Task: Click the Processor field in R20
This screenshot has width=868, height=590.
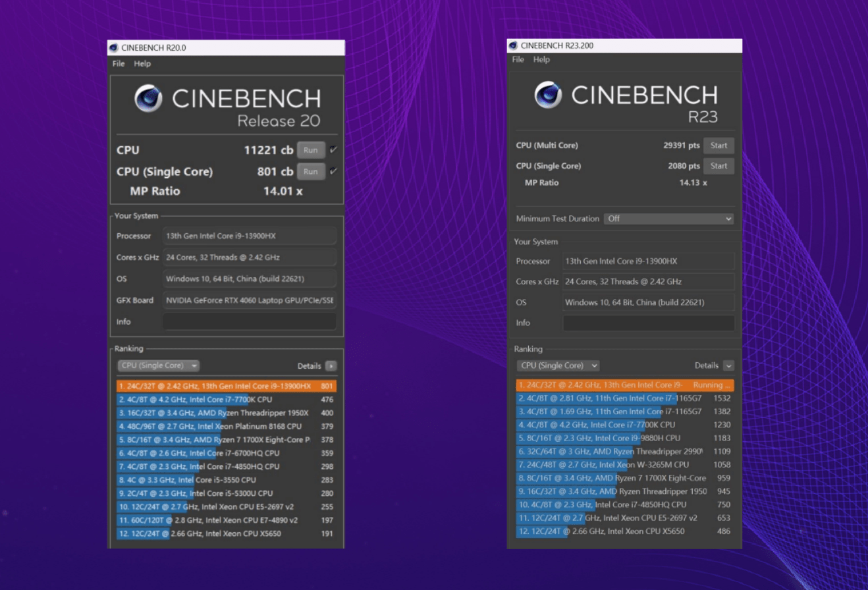Action: (x=250, y=236)
